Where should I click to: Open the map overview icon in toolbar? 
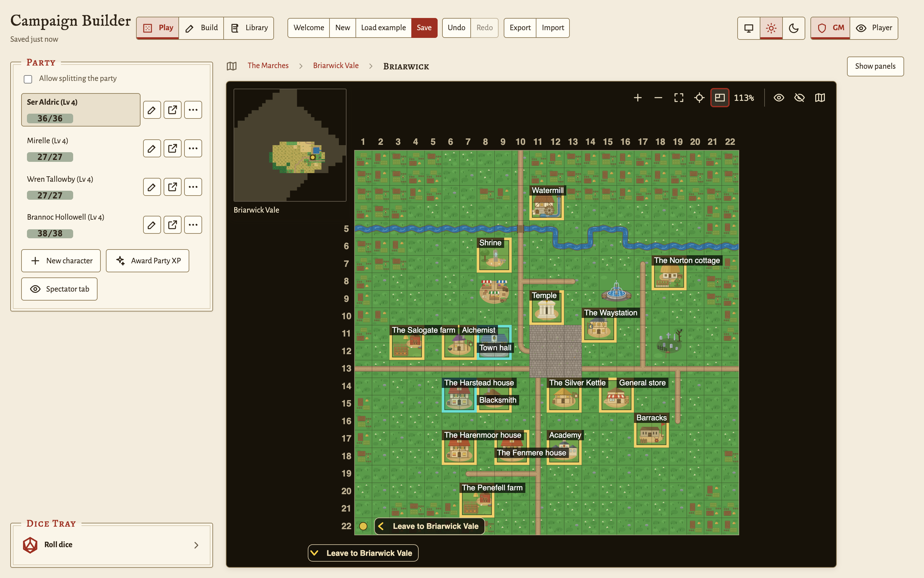(820, 98)
